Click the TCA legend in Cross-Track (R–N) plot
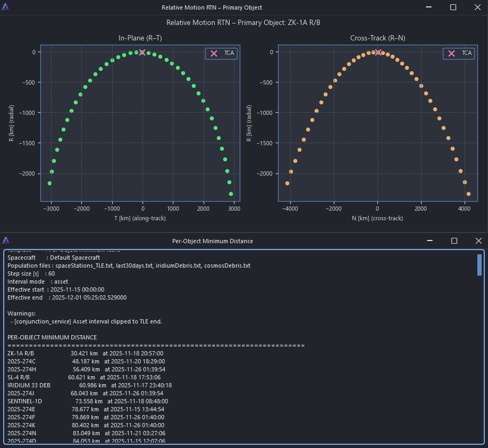 click(459, 53)
